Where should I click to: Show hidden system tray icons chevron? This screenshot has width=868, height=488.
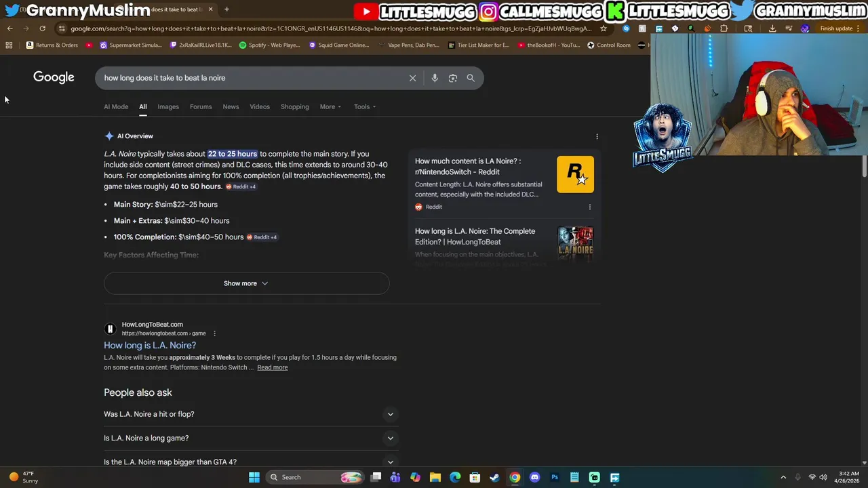point(783,477)
